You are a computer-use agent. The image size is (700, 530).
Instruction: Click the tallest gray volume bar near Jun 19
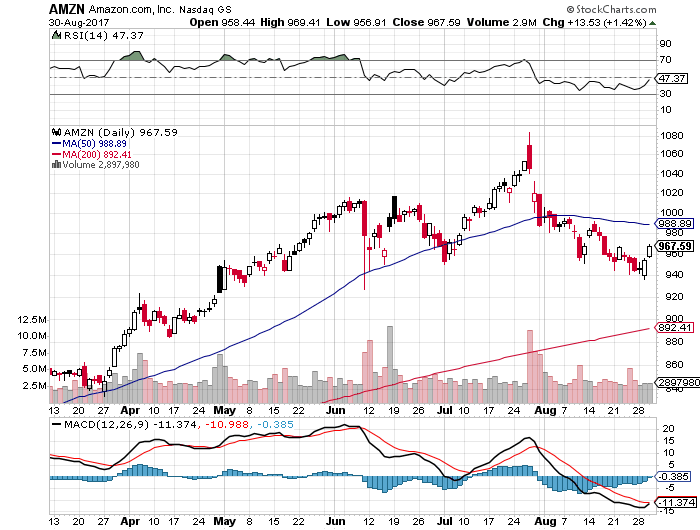point(390,365)
